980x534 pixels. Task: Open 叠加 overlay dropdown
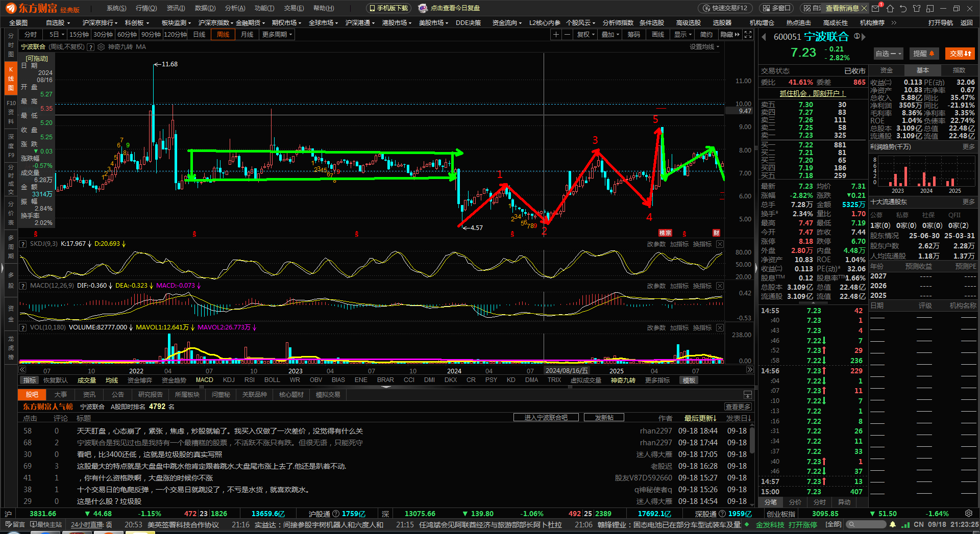click(610, 35)
